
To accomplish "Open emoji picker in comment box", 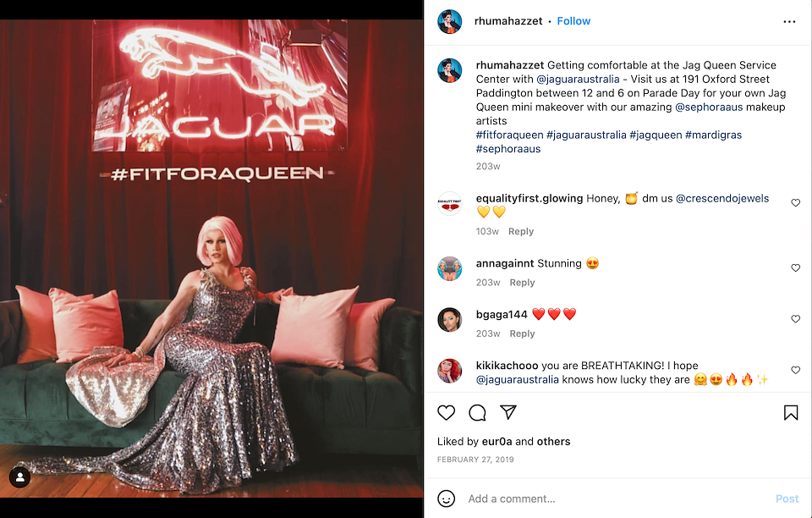I will [x=447, y=499].
